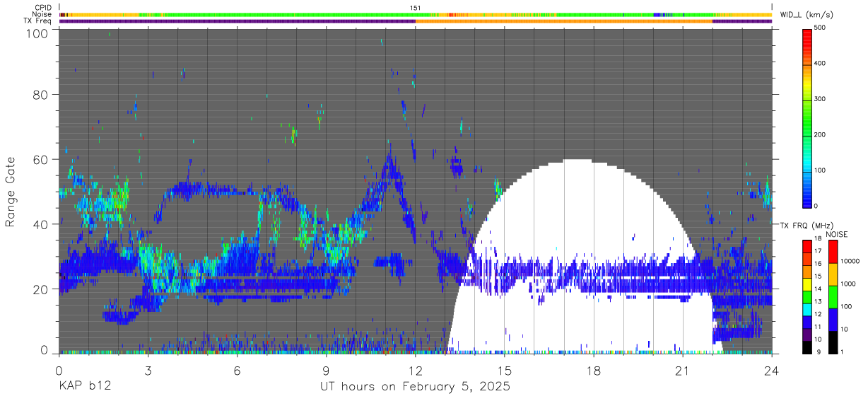Click the 1 label on the NOISE legend
The height and width of the screenshot is (401, 868).
(843, 352)
